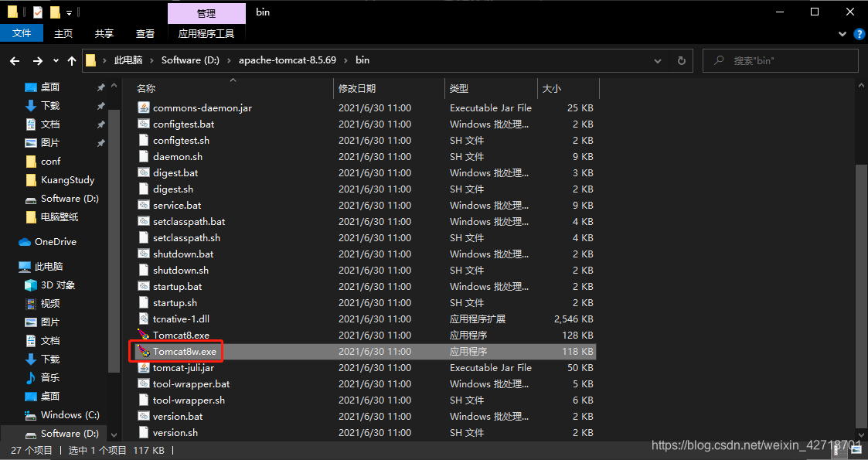Select the 管理 contextual tab
The height and width of the screenshot is (460, 868).
[206, 13]
